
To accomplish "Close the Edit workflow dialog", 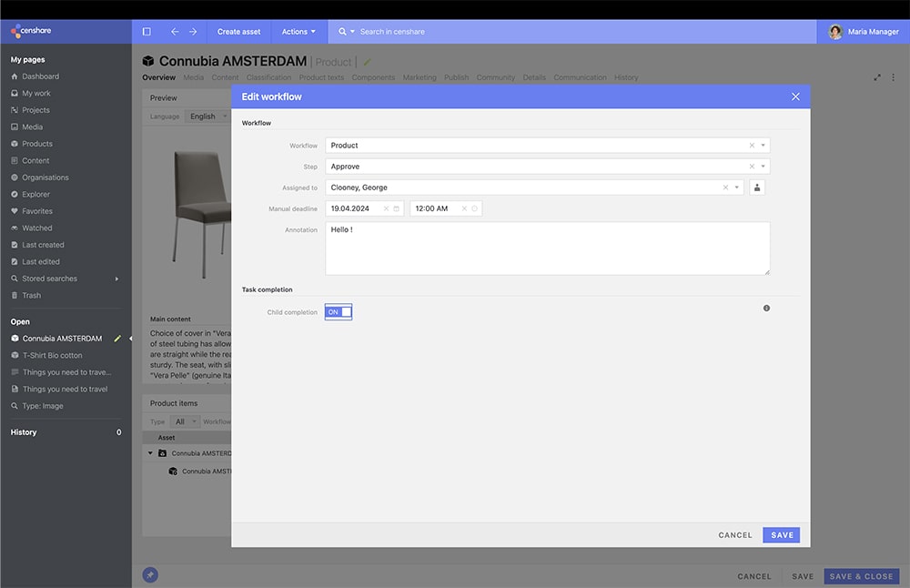I will click(x=795, y=96).
